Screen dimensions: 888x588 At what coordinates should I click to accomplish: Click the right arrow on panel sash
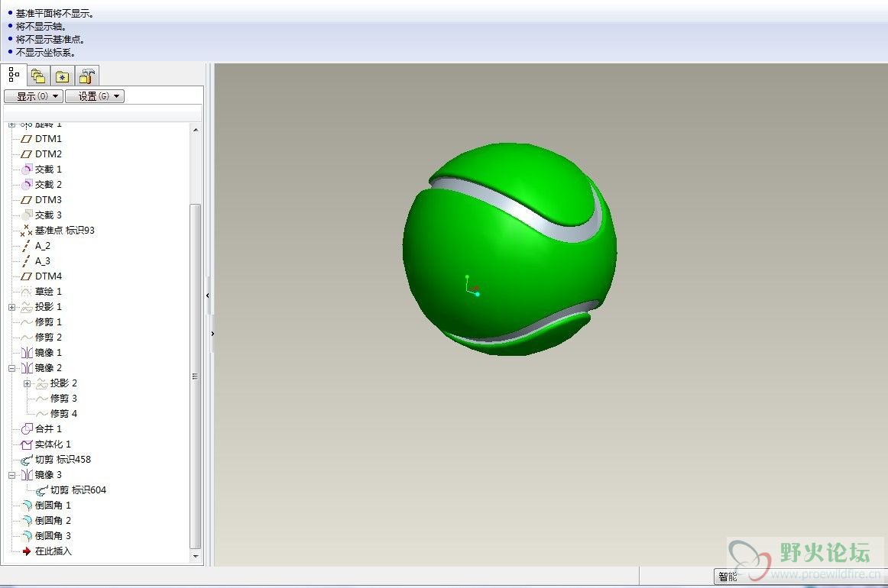(x=212, y=334)
